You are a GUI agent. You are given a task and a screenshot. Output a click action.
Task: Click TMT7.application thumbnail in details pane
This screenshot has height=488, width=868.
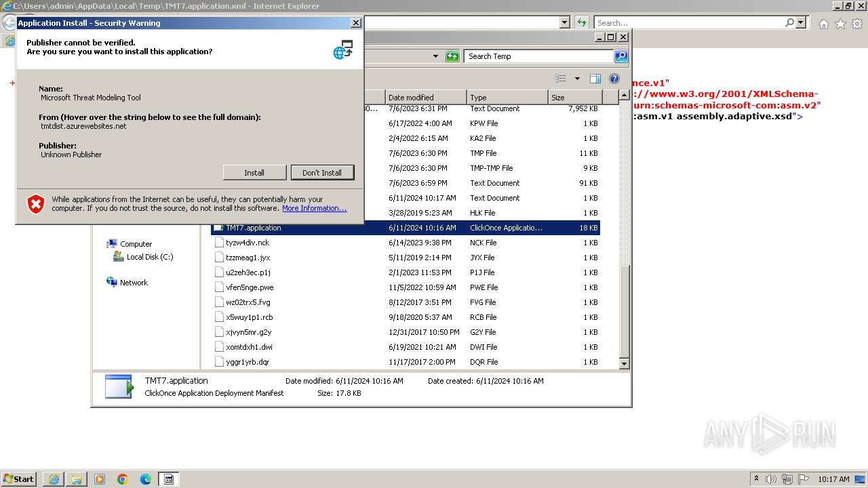click(x=119, y=386)
